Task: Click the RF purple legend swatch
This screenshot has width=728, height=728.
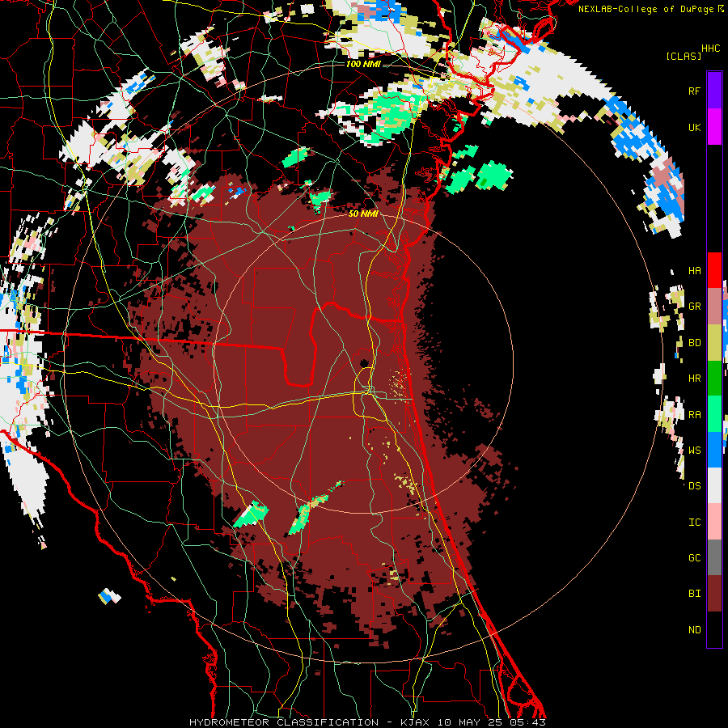Action: tap(714, 91)
